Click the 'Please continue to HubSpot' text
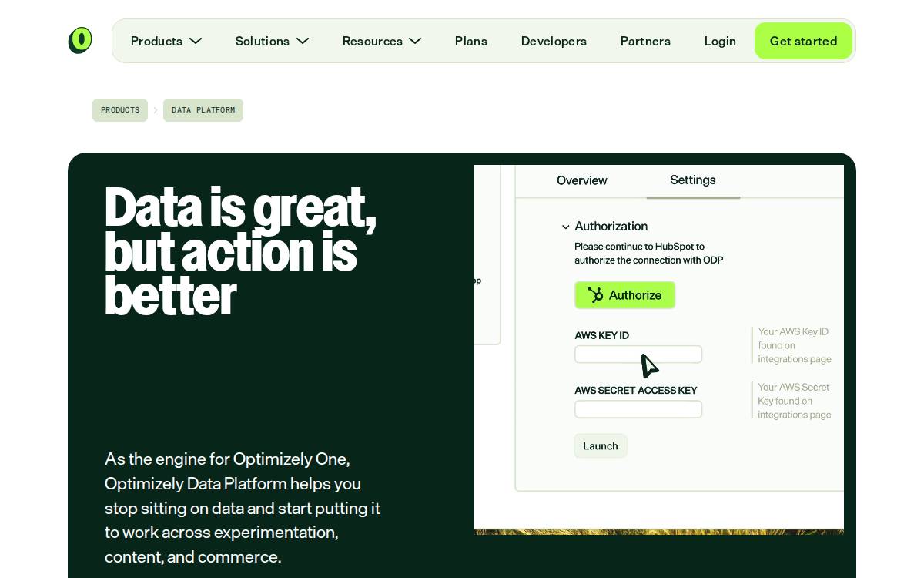Viewport: 924px width, 578px height. point(648,254)
